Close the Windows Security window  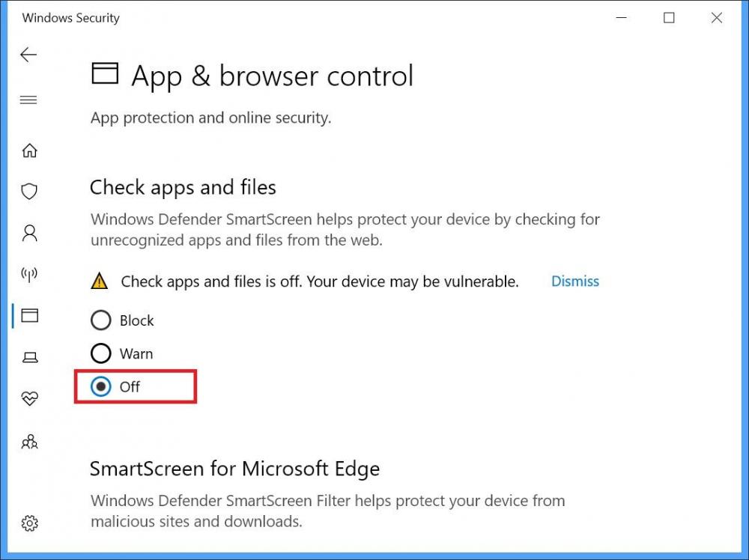point(717,18)
